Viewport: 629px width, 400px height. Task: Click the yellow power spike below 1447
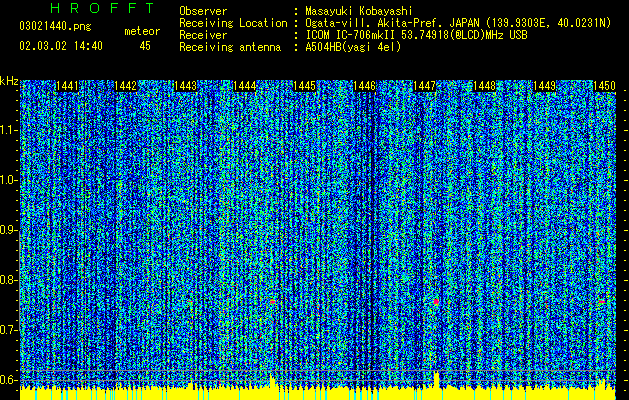436,380
